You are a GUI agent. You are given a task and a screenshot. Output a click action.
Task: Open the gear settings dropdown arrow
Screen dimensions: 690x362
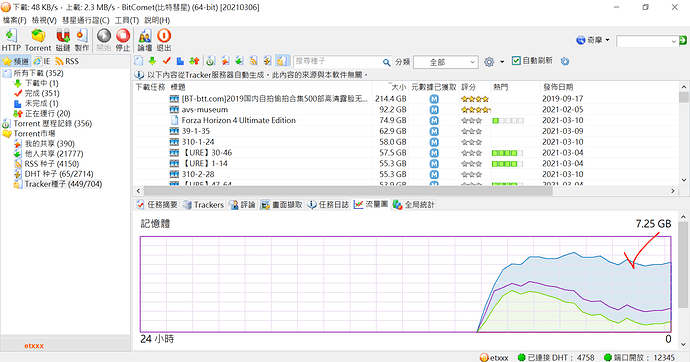pos(502,62)
